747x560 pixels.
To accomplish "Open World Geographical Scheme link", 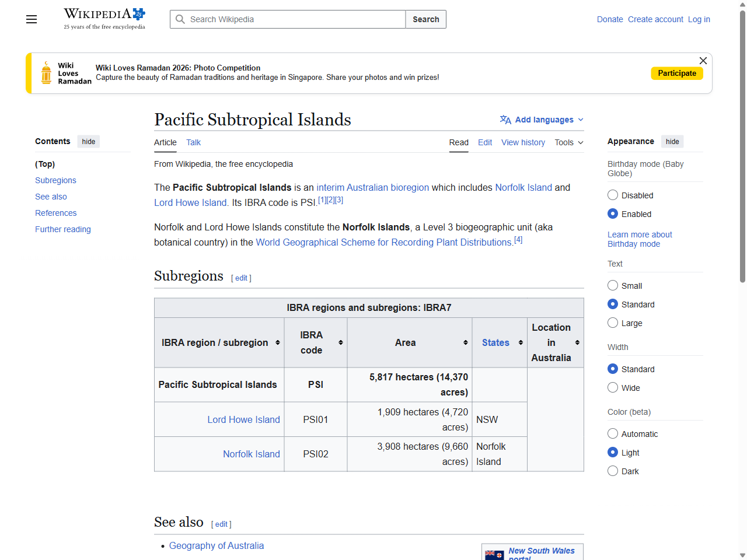I will click(384, 242).
